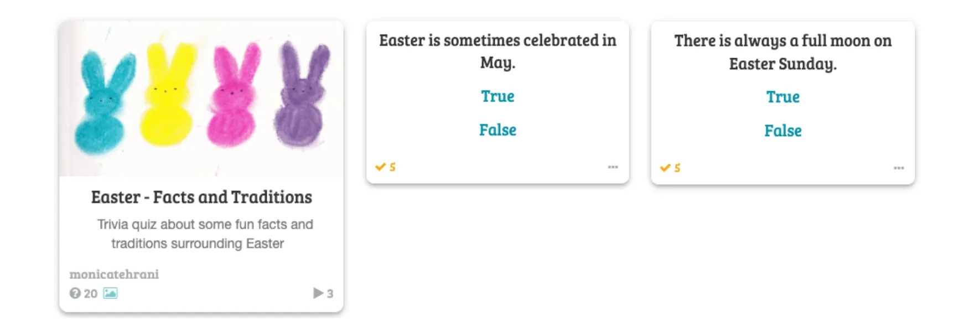Open the Easter - Facts and Traditions title
The image size is (980, 331).
tap(201, 197)
